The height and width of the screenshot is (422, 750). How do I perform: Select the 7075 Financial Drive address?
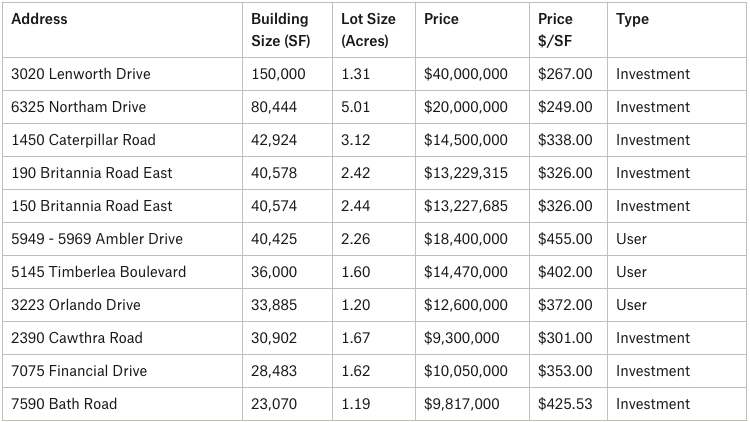(x=79, y=371)
